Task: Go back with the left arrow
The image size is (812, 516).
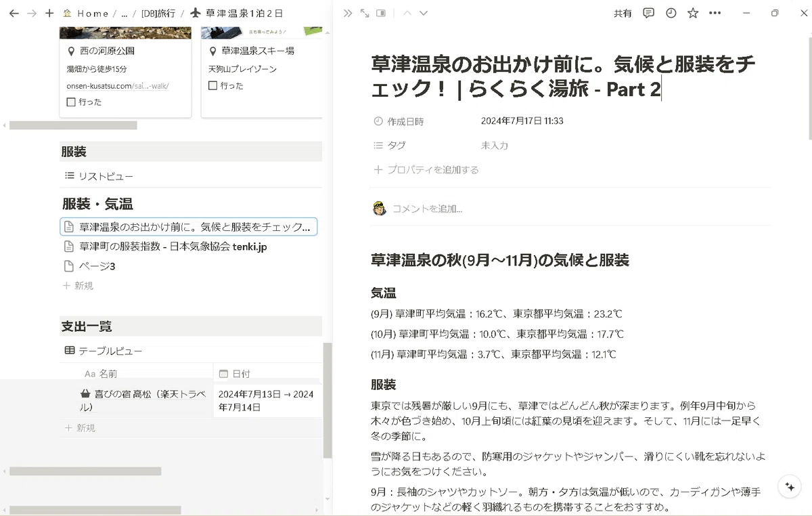Action: pyautogui.click(x=14, y=13)
